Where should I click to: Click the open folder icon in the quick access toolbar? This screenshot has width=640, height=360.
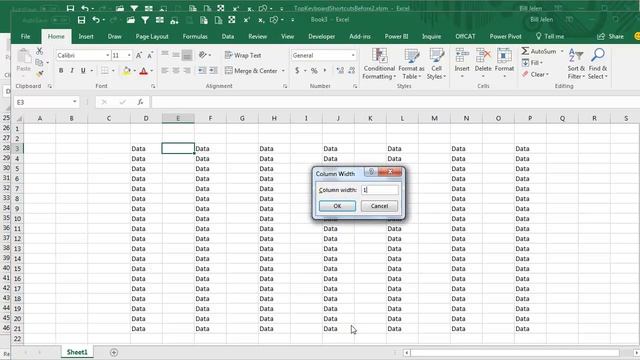pyautogui.click(x=131, y=20)
